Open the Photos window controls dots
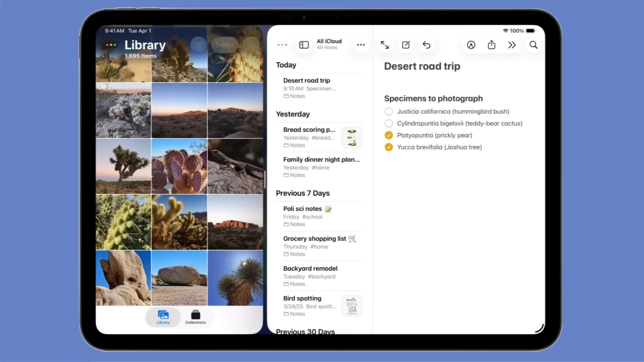 111,45
